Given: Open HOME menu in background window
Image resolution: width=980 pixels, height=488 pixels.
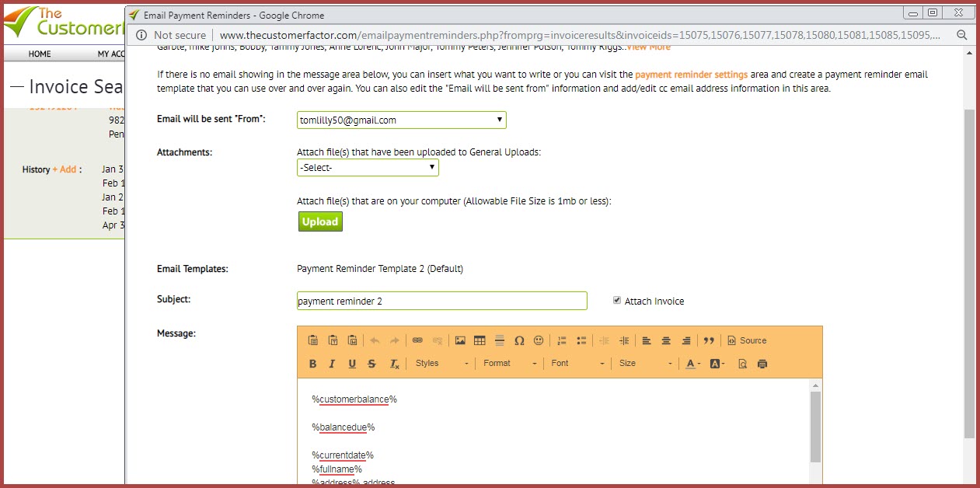Looking at the screenshot, I should 40,54.
